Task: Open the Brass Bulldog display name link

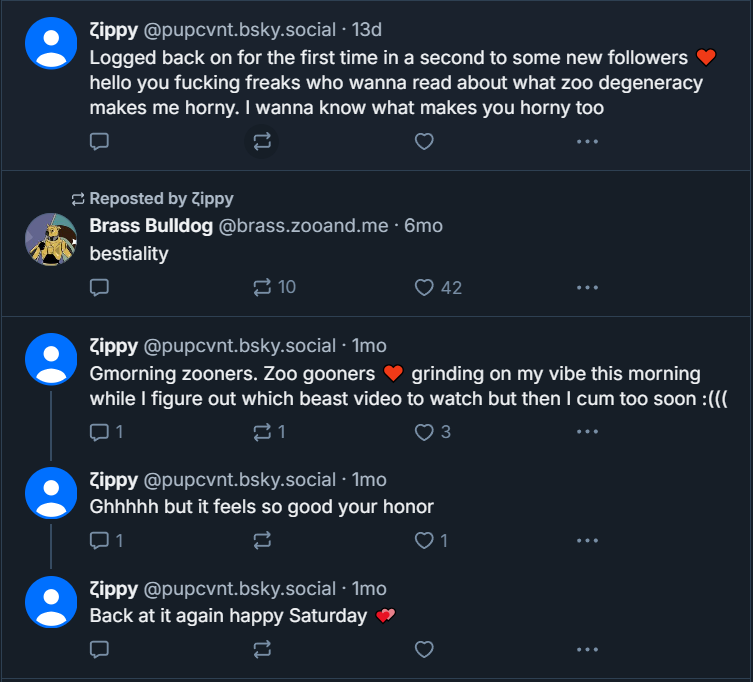Action: (x=151, y=226)
